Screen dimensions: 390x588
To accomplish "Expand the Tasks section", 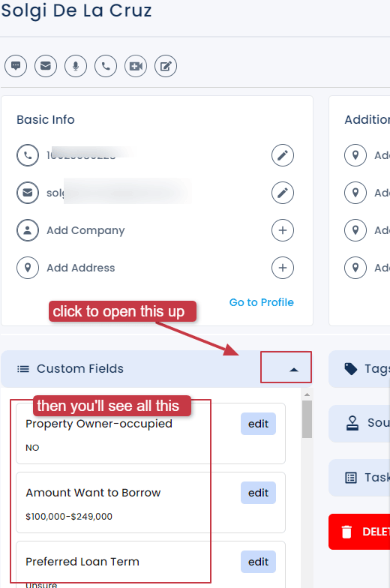I will coord(359,478).
